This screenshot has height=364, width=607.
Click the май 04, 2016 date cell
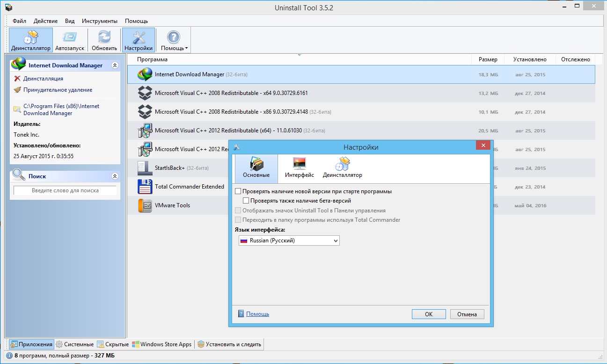point(530,206)
